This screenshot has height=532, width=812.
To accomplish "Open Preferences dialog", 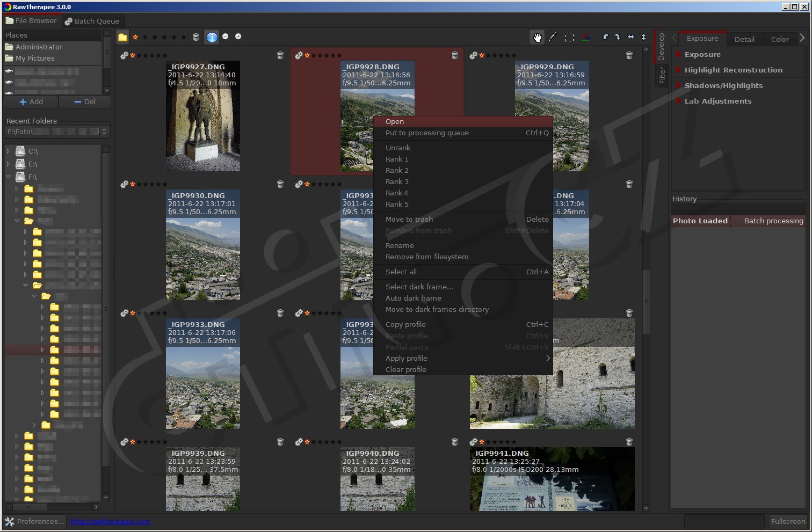I will (x=35, y=521).
